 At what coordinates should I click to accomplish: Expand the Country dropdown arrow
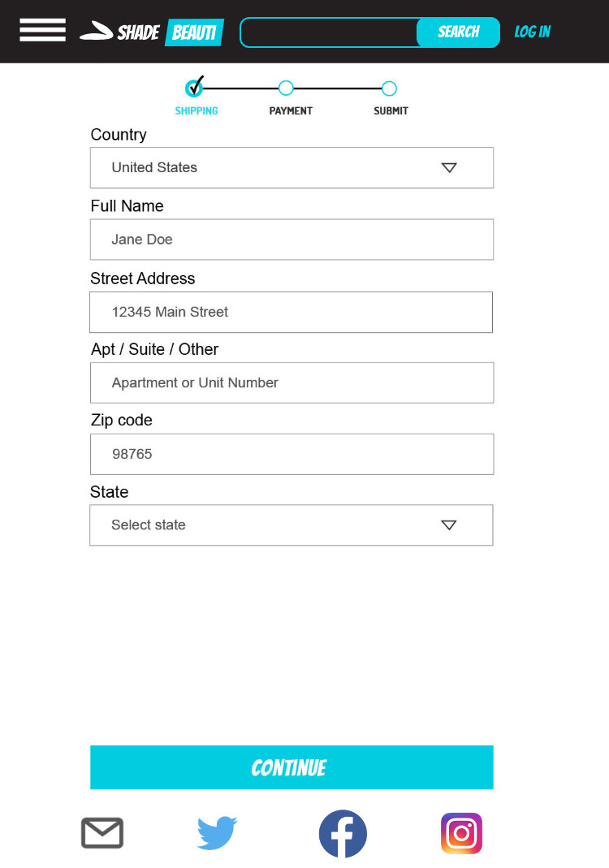[449, 168]
